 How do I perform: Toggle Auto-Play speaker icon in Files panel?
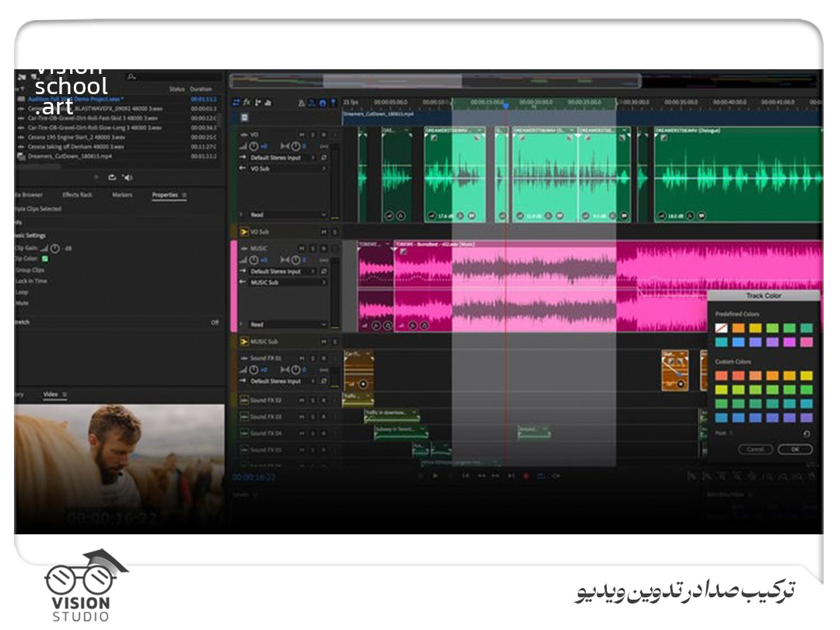point(127,177)
